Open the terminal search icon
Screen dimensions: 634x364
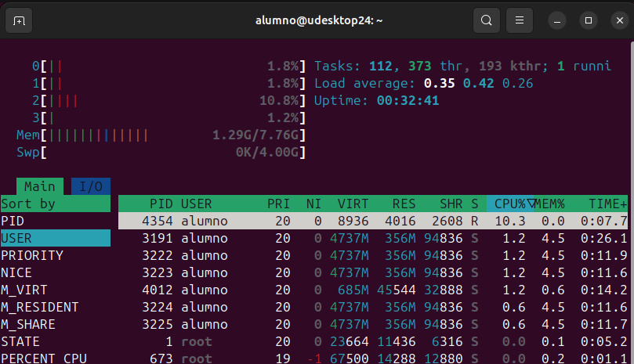click(487, 20)
